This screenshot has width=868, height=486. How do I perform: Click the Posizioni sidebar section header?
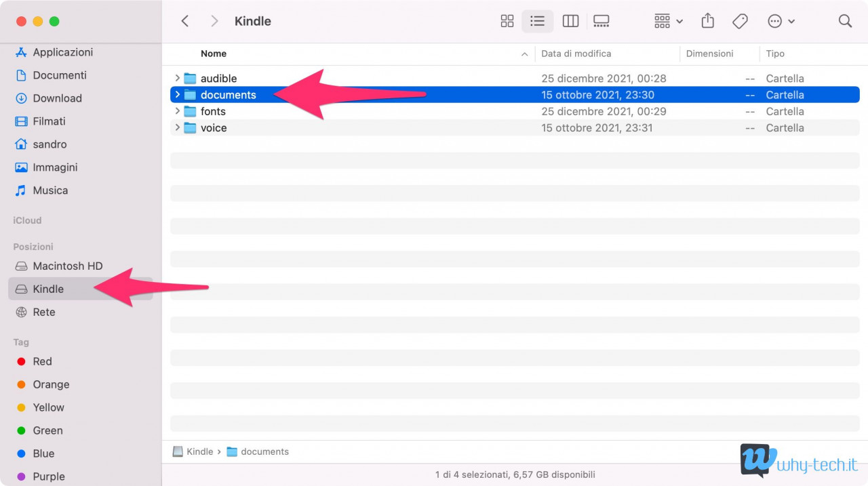coord(33,247)
